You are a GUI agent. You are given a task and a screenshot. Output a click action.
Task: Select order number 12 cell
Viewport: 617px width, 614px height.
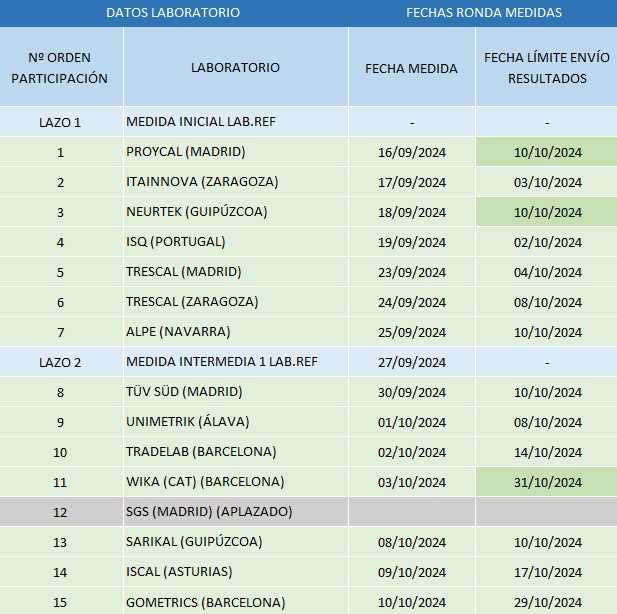pos(61,512)
